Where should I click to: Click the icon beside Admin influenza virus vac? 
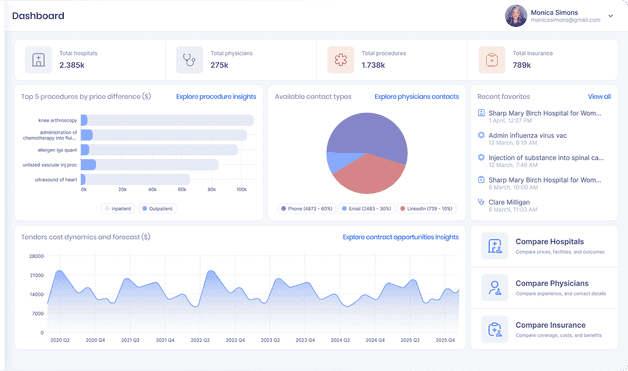coord(481,135)
